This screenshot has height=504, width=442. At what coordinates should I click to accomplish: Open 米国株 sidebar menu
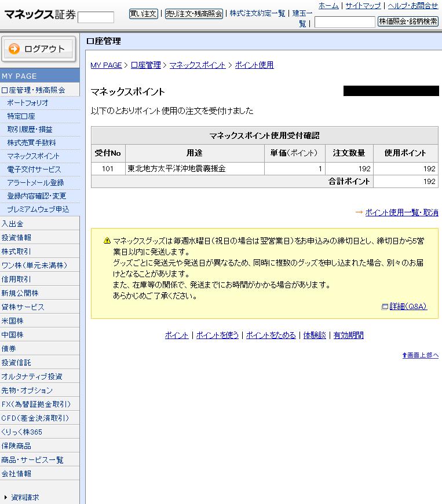pos(40,321)
